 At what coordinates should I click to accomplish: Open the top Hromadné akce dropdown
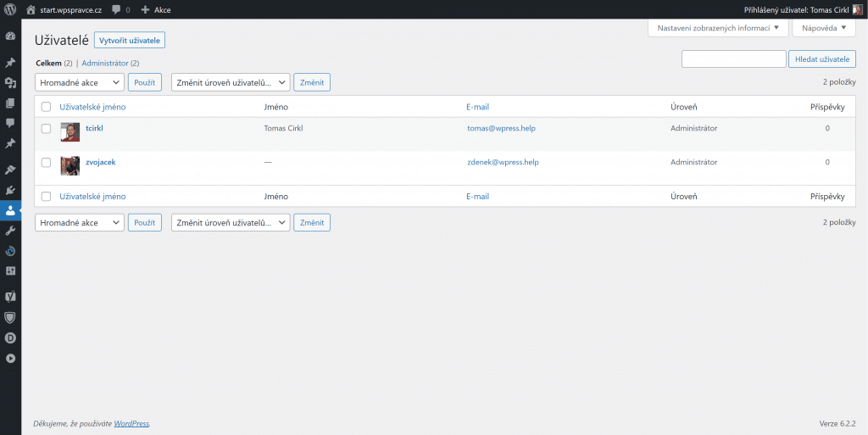click(x=79, y=82)
